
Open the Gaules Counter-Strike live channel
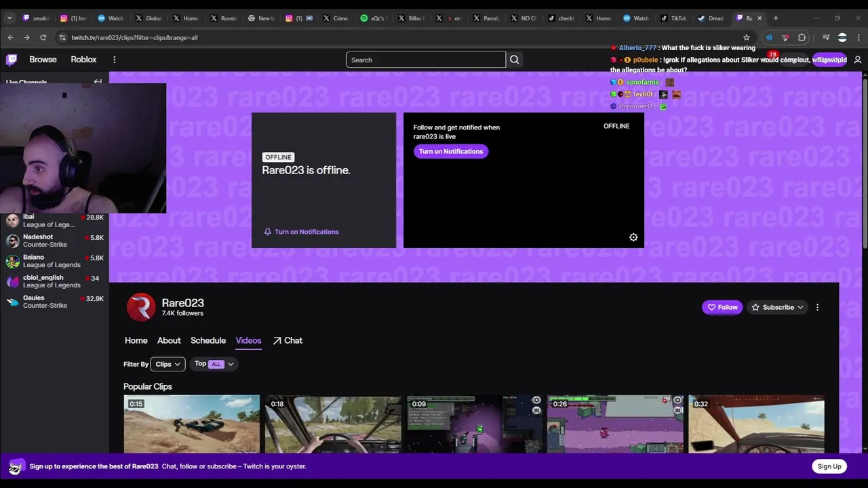(54, 302)
